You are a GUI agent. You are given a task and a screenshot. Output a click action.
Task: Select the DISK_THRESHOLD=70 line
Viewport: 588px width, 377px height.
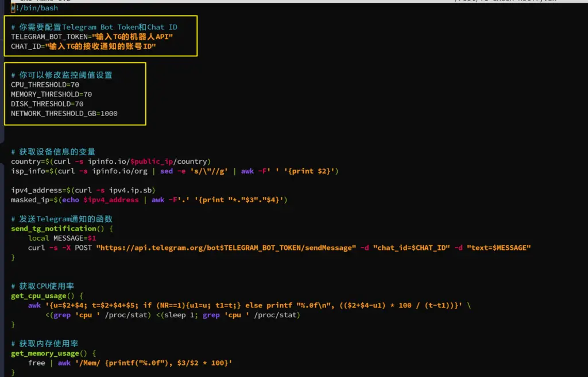[47, 104]
